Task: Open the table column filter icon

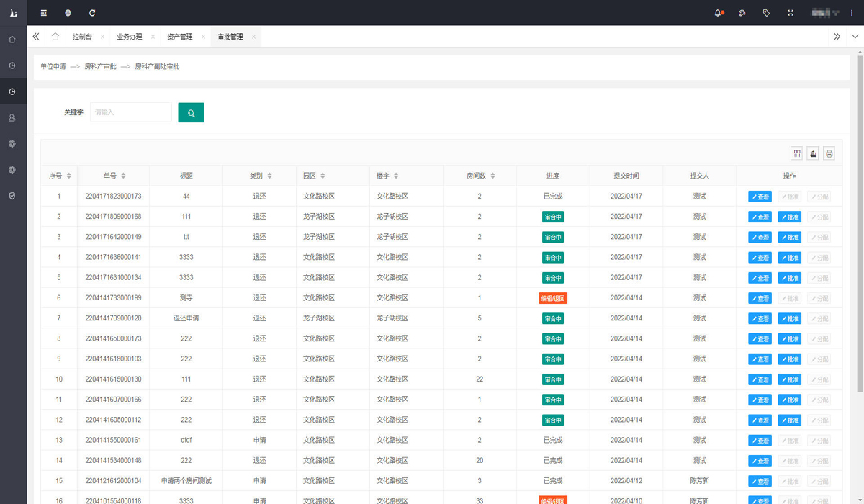Action: pos(796,153)
